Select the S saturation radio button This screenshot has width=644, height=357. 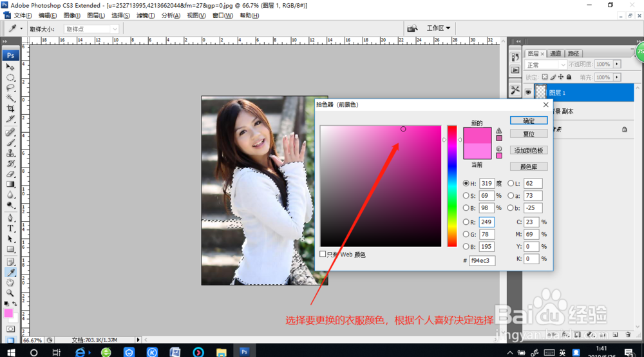click(x=466, y=195)
